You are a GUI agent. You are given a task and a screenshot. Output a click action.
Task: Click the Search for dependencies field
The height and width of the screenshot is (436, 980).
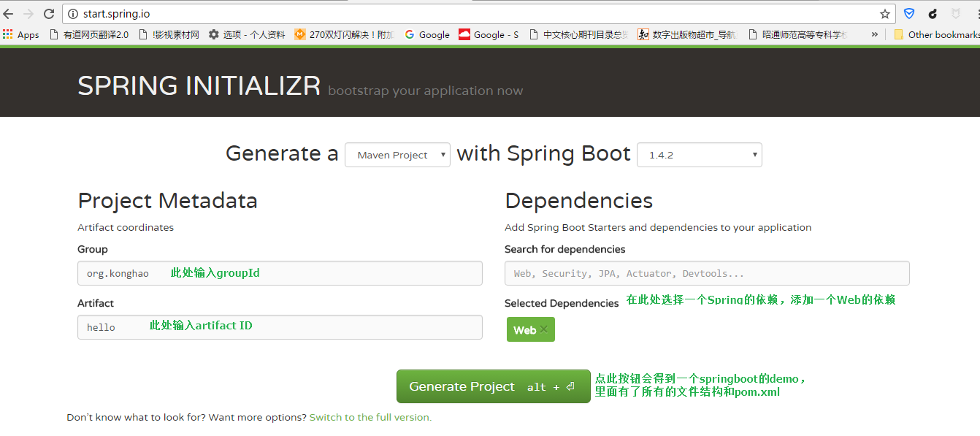707,273
